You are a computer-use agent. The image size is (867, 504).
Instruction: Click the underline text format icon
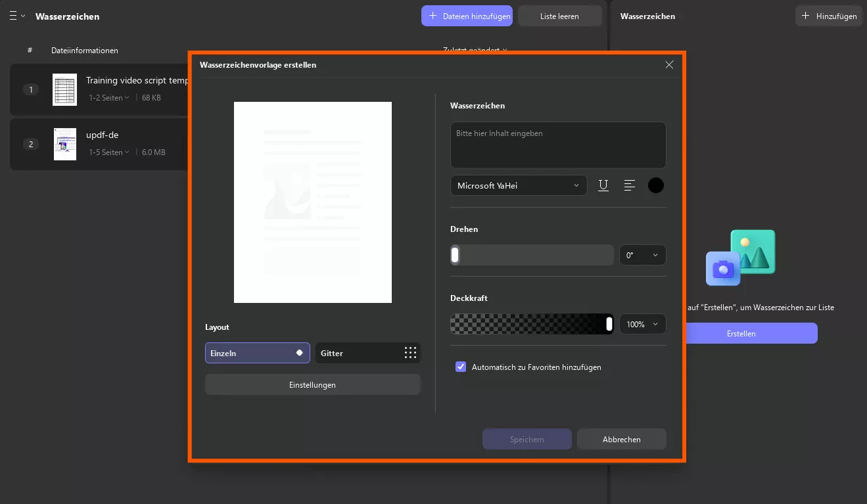[x=603, y=185]
